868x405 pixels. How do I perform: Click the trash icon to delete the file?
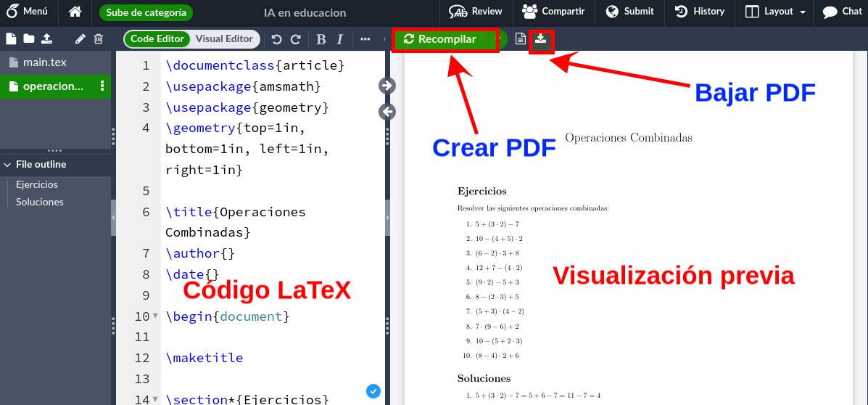point(99,39)
